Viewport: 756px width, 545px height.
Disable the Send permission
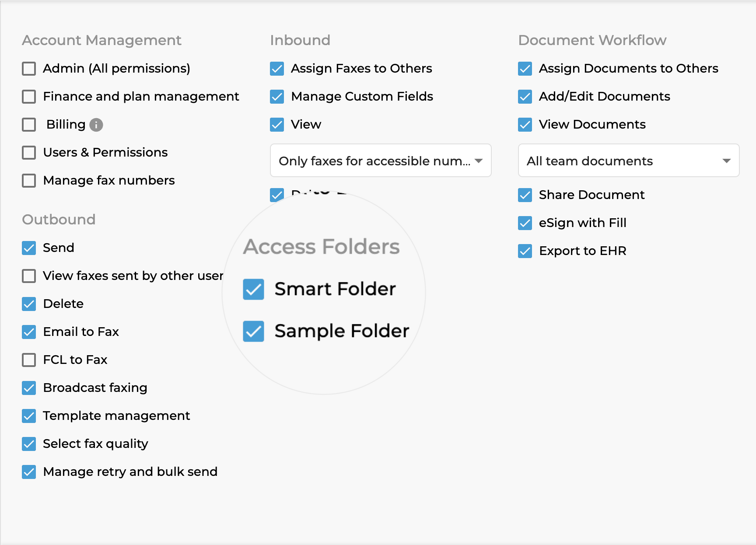coord(28,248)
